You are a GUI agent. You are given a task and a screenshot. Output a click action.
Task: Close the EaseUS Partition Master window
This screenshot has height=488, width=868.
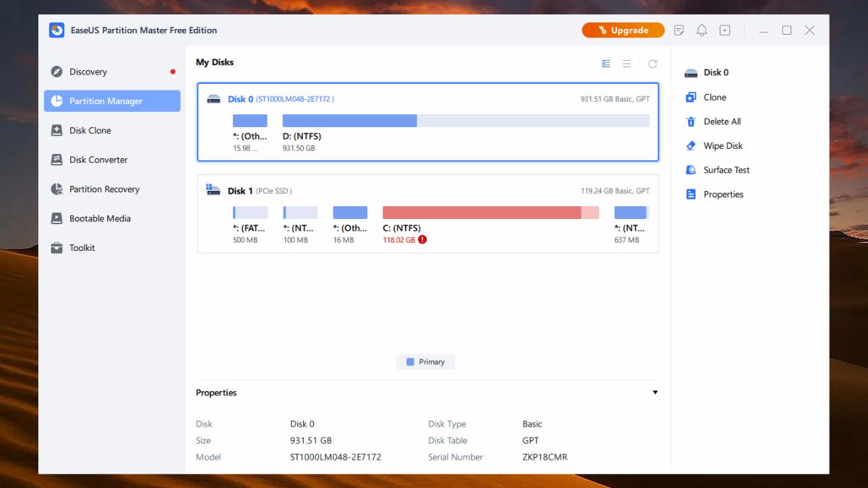tap(810, 30)
